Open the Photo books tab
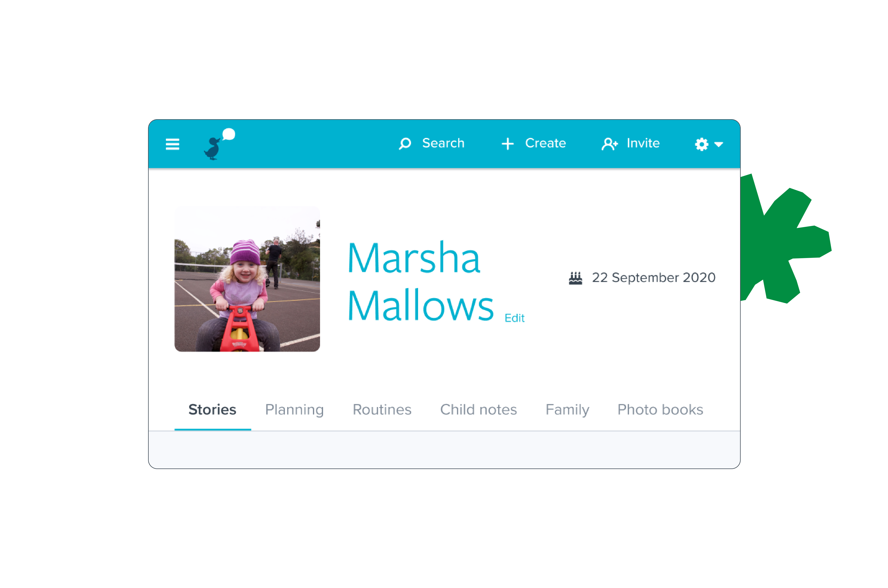Image resolution: width=888 pixels, height=588 pixels. [660, 410]
